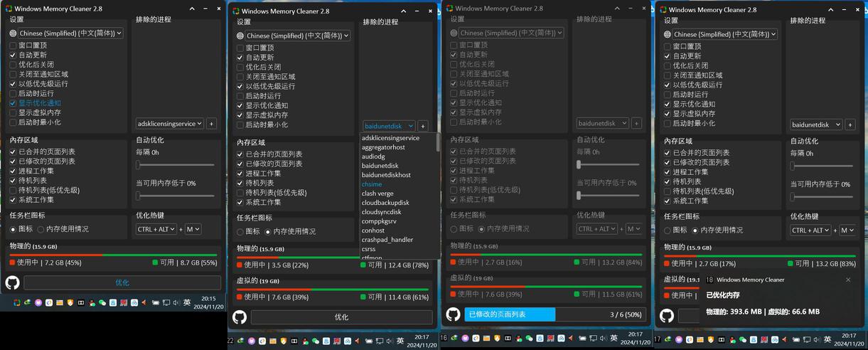Open GitHub icon in window showing process list
The width and height of the screenshot is (868, 350).
point(240,317)
